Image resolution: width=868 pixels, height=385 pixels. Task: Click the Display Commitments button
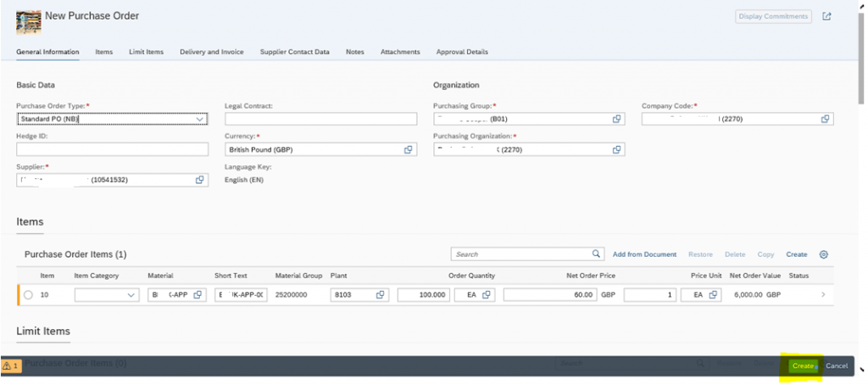[x=773, y=17]
